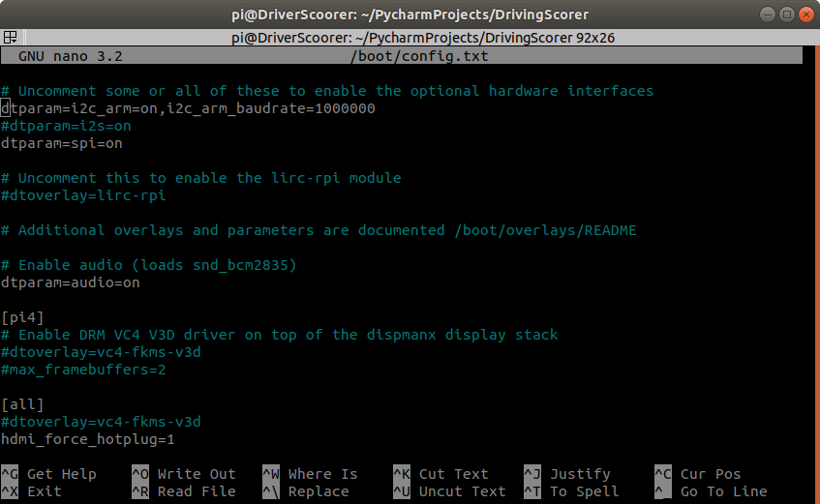The image size is (820, 504).
Task: Place cursor on 'hdmi_force_hotplug=1' line
Action: pyautogui.click(x=88, y=439)
